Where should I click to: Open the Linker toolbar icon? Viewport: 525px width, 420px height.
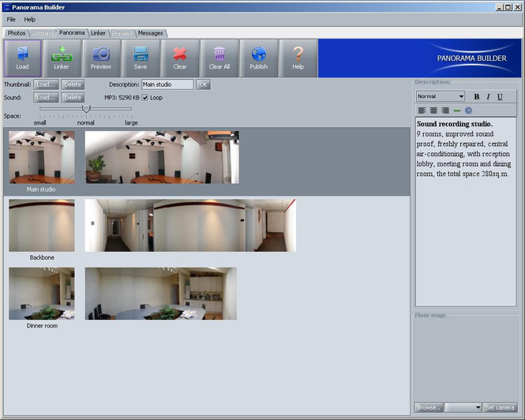coord(62,58)
